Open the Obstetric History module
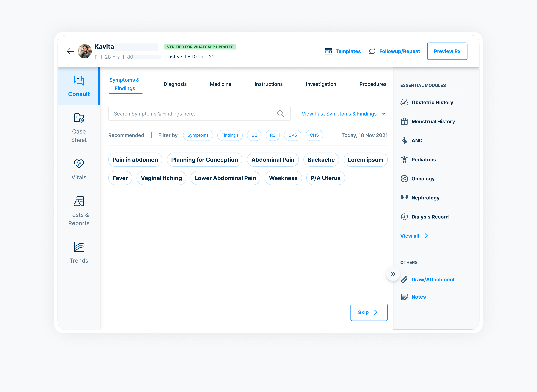Image resolution: width=537 pixels, height=392 pixels. [x=432, y=103]
